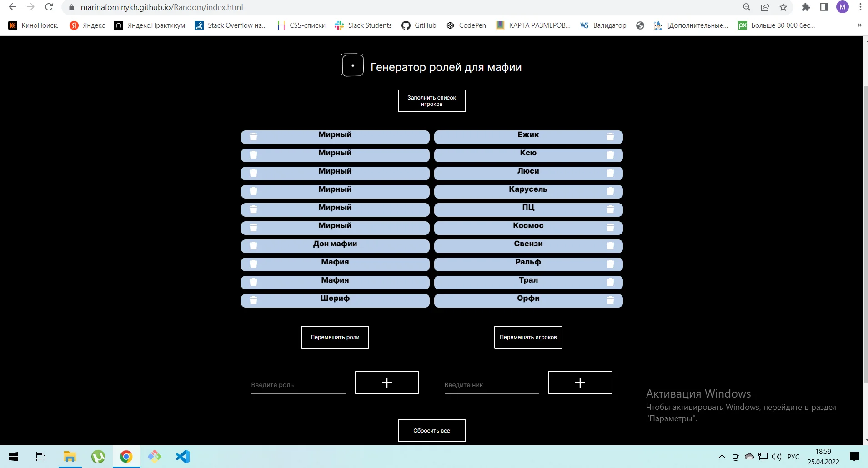Open the Яндекс bookmark
Screen dimensions: 868x468
coord(87,25)
